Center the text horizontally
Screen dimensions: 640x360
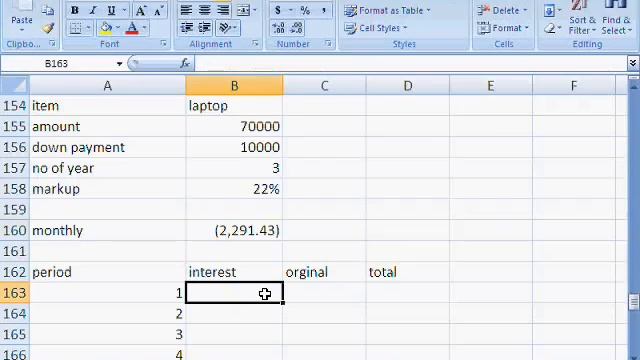(204, 10)
